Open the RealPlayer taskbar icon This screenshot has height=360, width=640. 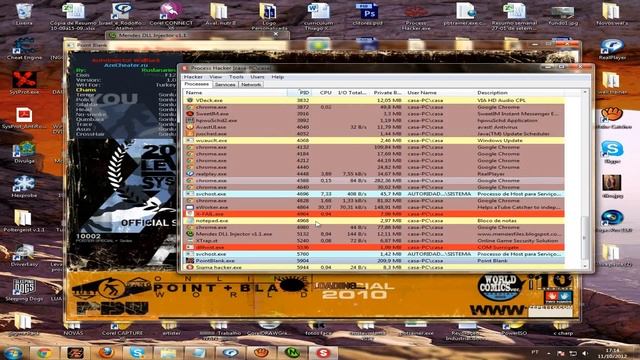[x=230, y=352]
